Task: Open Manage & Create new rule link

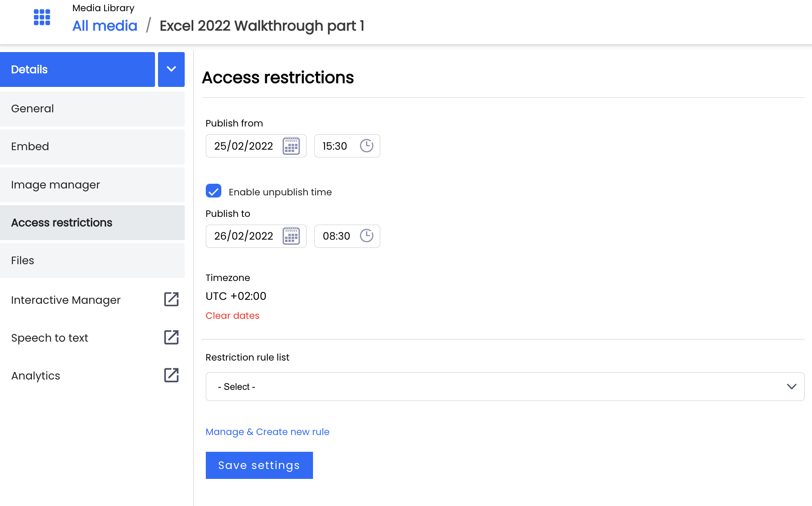Action: [267, 432]
